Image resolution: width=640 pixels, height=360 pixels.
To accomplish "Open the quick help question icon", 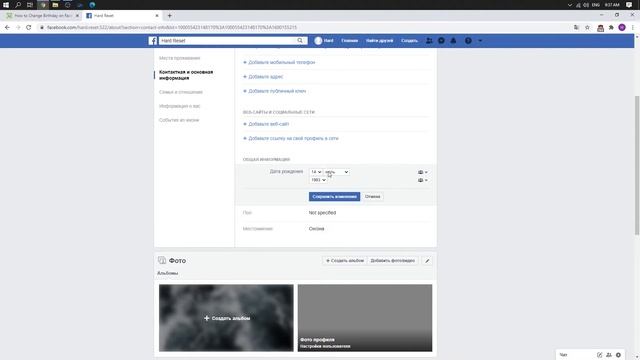I will click(x=468, y=41).
